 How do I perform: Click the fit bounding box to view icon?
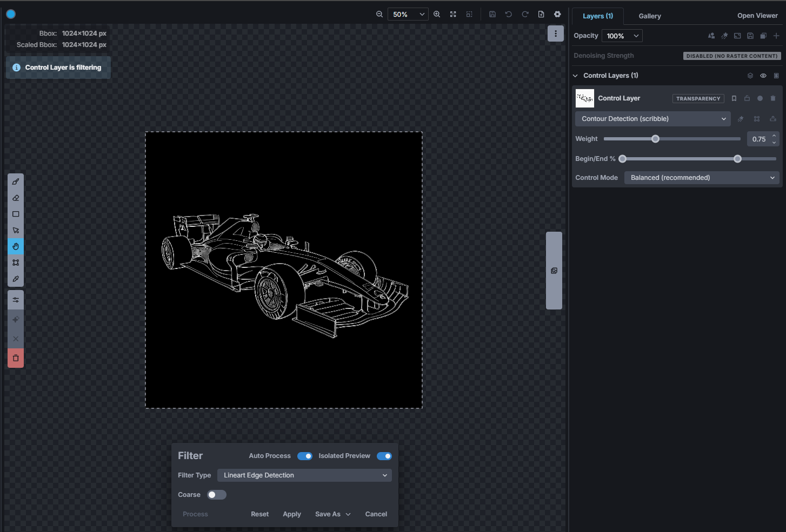(469, 14)
